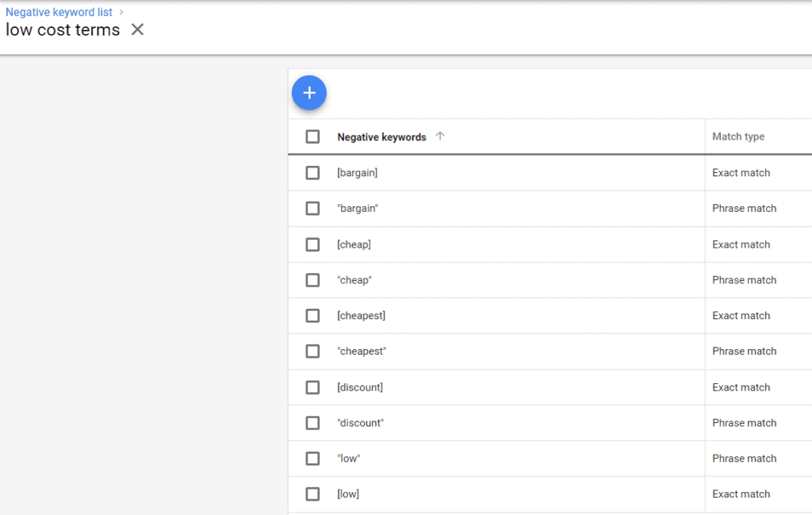Click the [low] keyword text
This screenshot has height=515, width=812.
click(348, 494)
